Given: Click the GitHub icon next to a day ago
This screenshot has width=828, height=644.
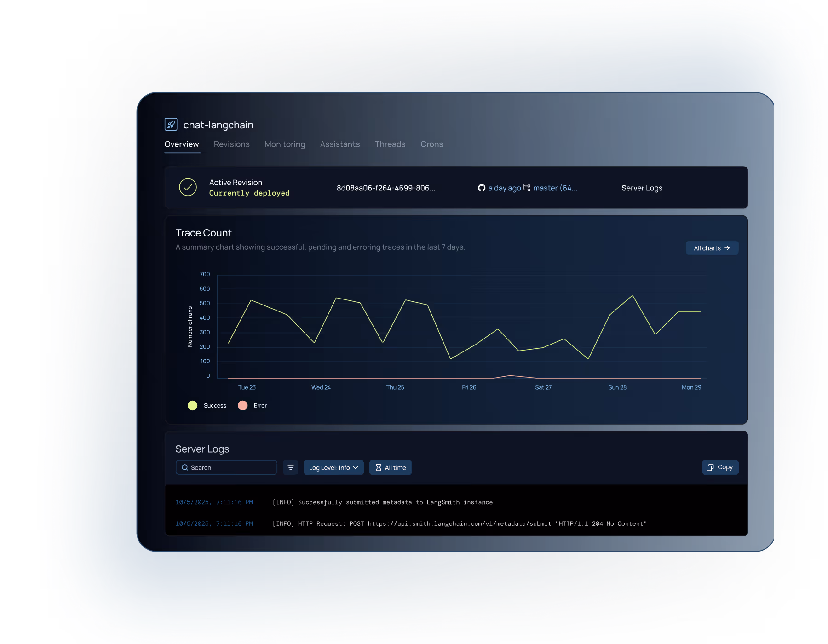Looking at the screenshot, I should (x=482, y=188).
